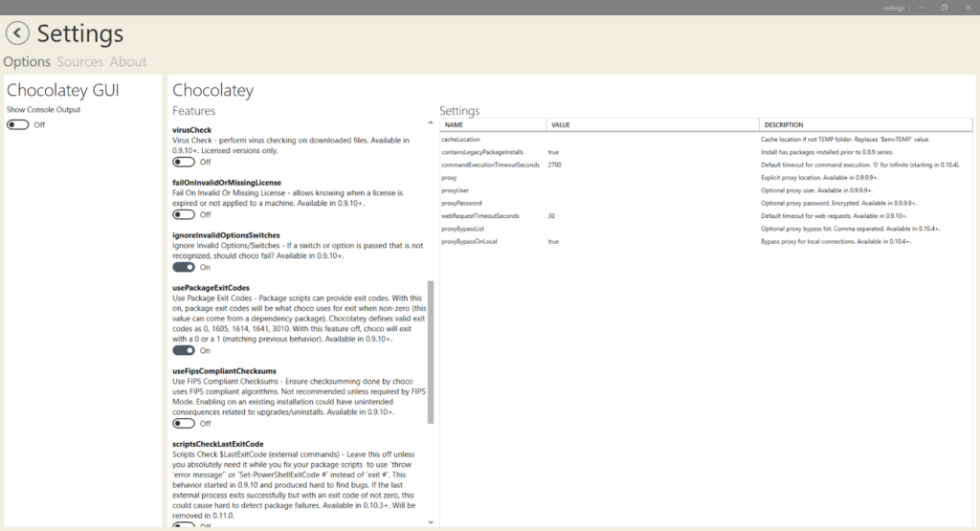Select the proxyBypassList setting name
980x531 pixels.
tap(462, 229)
